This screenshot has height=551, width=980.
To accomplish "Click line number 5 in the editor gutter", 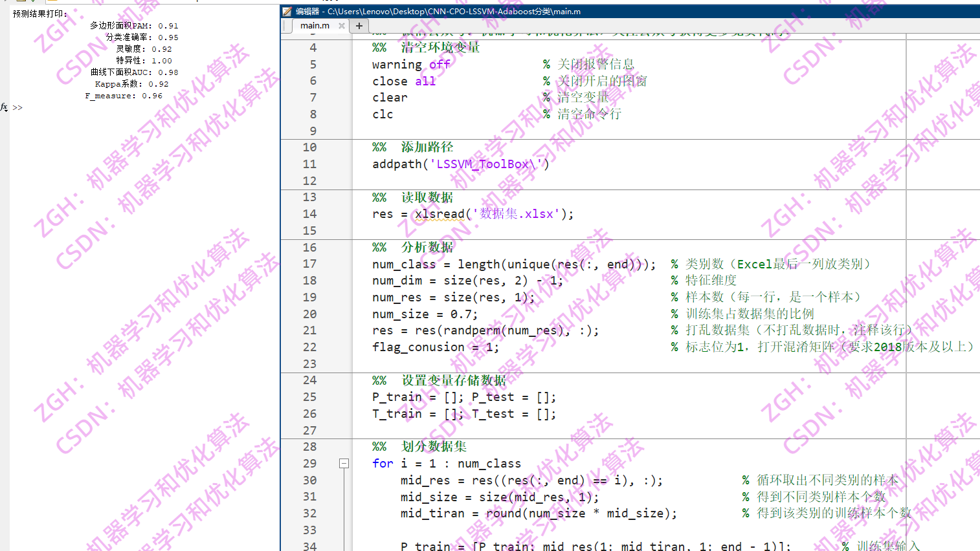I will pos(313,64).
